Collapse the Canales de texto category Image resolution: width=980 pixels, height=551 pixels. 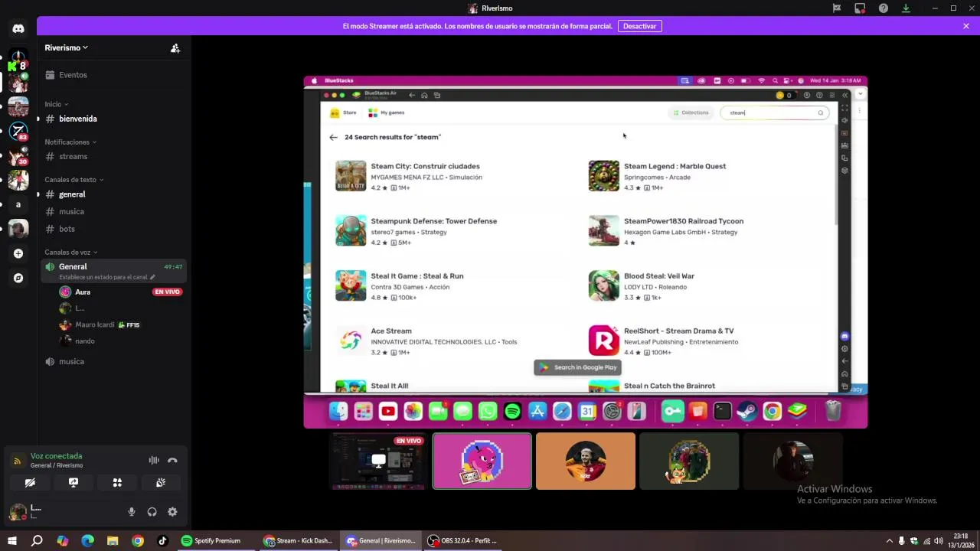(x=73, y=180)
